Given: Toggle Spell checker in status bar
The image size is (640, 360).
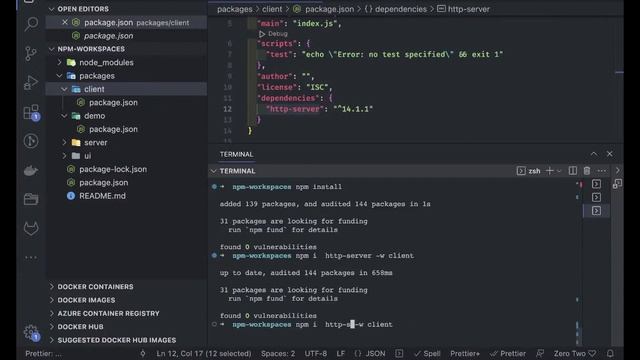Looking at the screenshot, I should coord(427,353).
